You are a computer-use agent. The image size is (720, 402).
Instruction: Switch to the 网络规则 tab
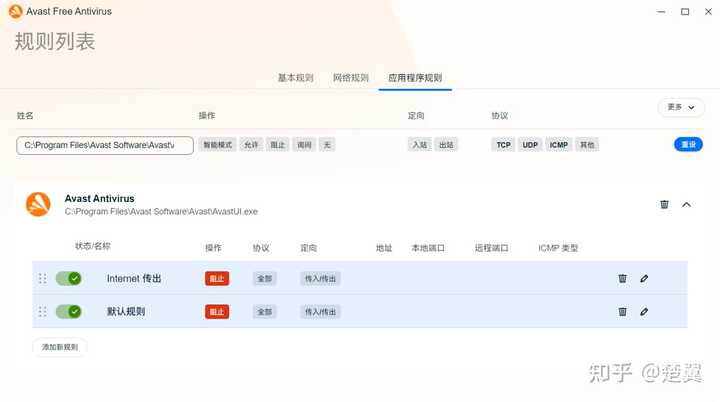point(351,78)
